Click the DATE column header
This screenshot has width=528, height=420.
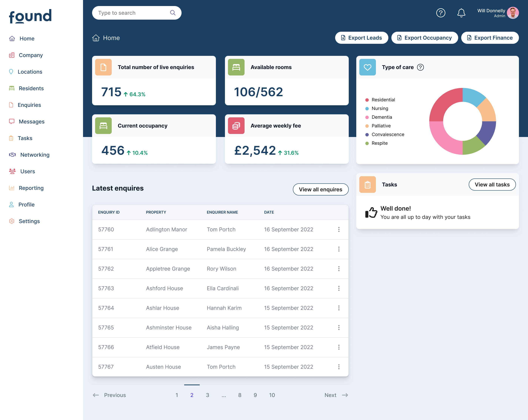point(269,212)
